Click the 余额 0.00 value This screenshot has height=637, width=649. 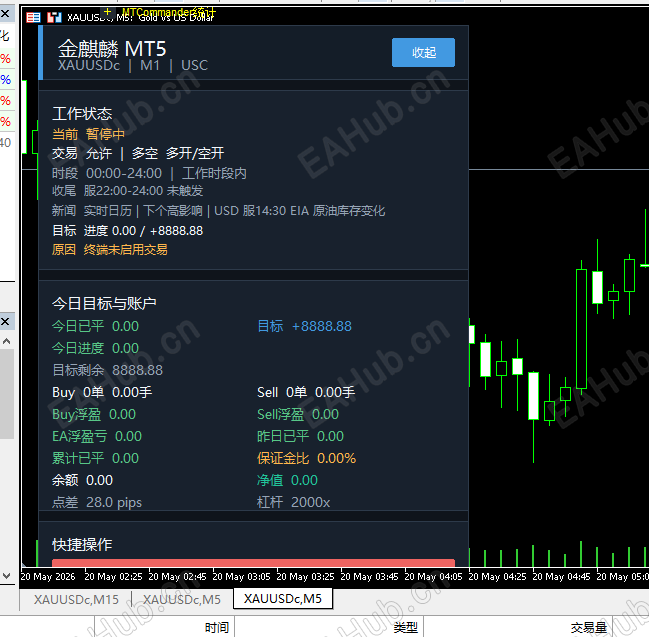pyautogui.click(x=82, y=480)
